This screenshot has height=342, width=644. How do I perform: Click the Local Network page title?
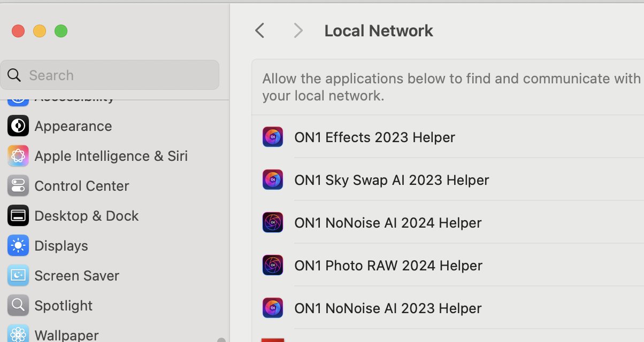pyautogui.click(x=379, y=30)
